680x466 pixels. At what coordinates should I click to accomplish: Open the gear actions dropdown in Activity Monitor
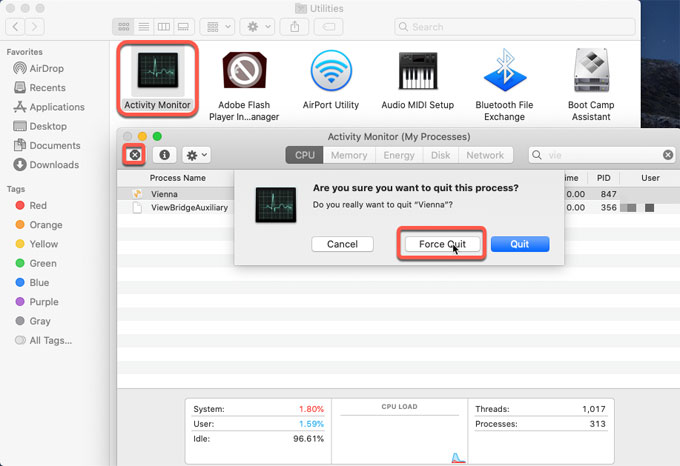pyautogui.click(x=196, y=155)
